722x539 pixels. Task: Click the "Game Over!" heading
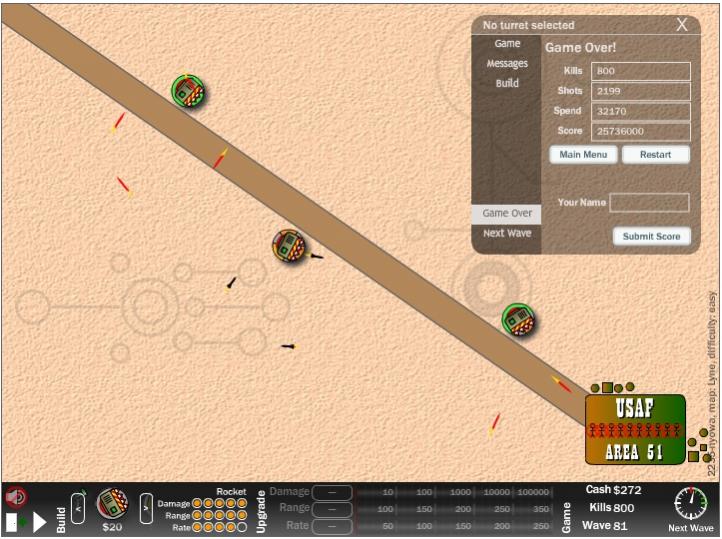(580, 47)
